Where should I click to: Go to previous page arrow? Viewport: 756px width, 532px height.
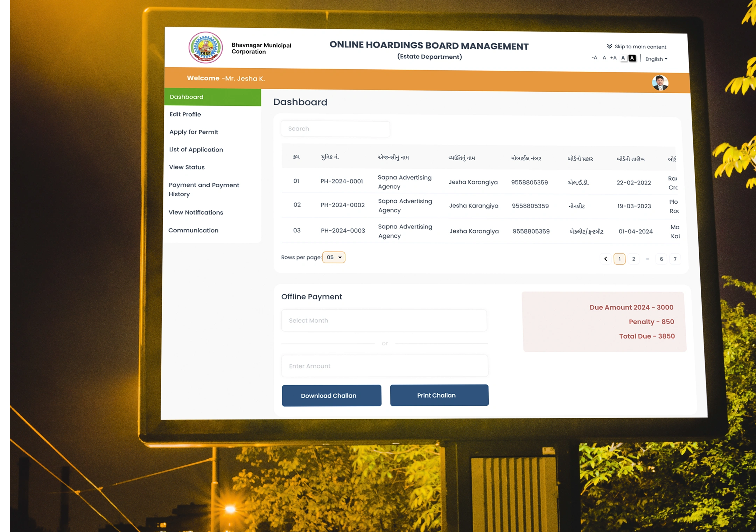click(605, 259)
